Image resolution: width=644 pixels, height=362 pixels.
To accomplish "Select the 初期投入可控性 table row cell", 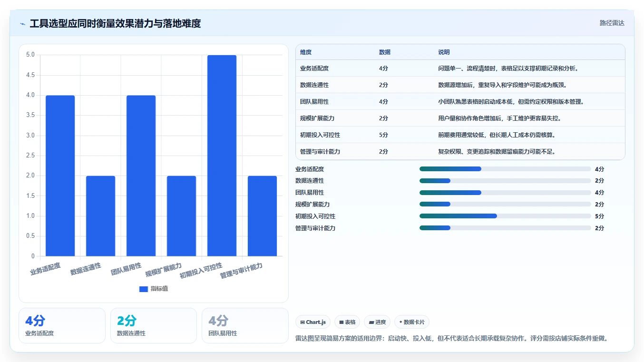I will pyautogui.click(x=320, y=135).
